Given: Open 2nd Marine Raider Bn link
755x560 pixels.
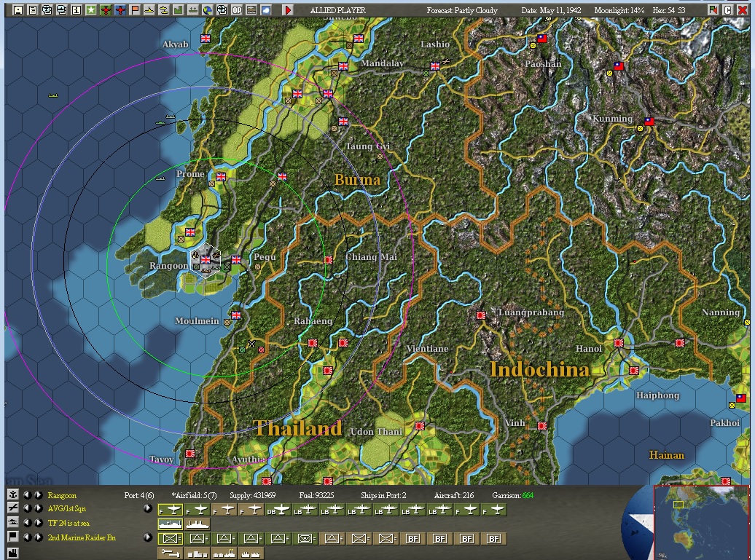Looking at the screenshot, I should pos(82,537).
